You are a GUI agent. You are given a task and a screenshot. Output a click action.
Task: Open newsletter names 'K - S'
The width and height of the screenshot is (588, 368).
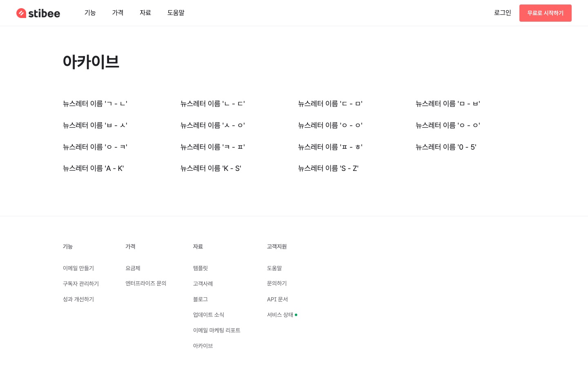tap(211, 168)
